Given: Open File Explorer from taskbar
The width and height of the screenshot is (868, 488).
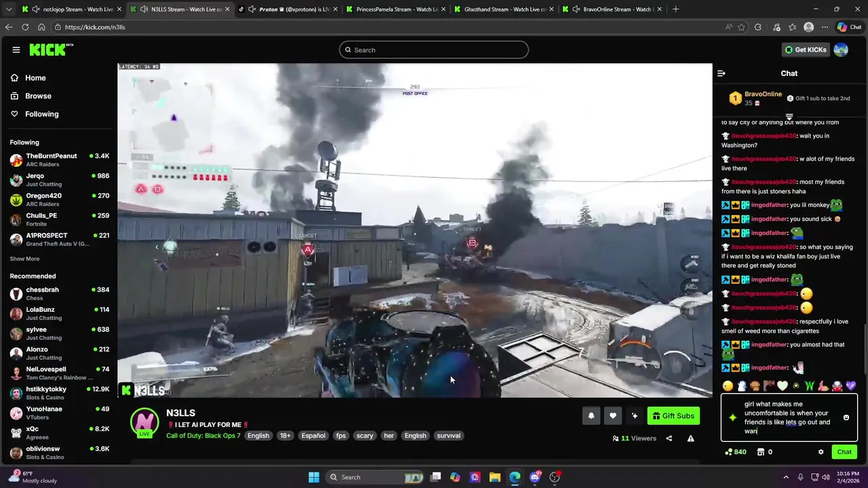Looking at the screenshot, I should [x=494, y=477].
